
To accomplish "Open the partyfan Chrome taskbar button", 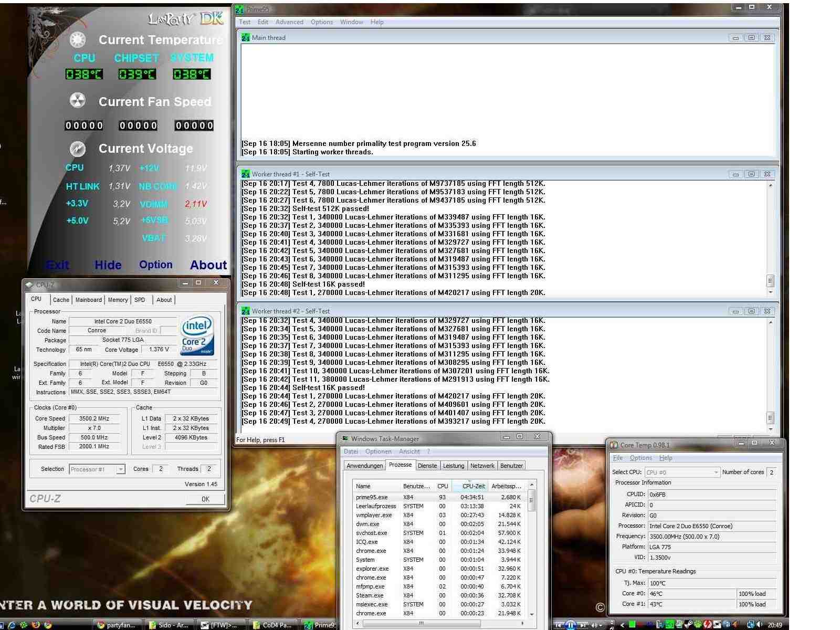I will point(118,625).
